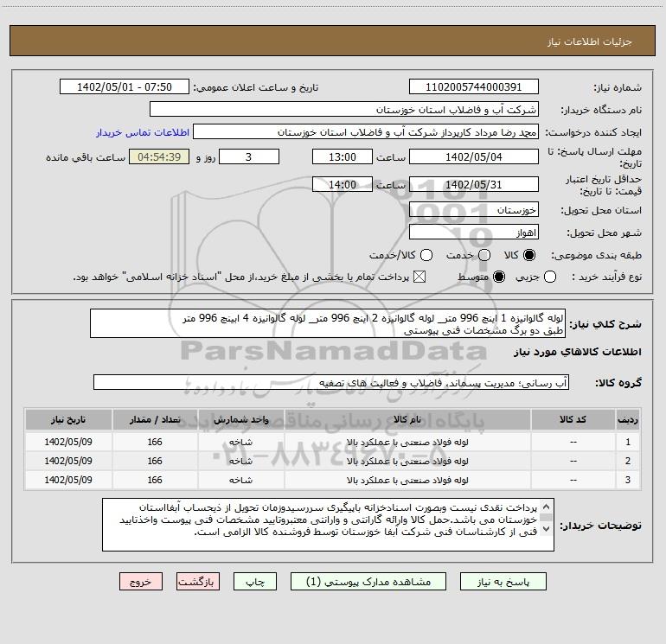Click the شهر محل تحویل field اهواز
This screenshot has width=666, height=644.
coord(474,232)
